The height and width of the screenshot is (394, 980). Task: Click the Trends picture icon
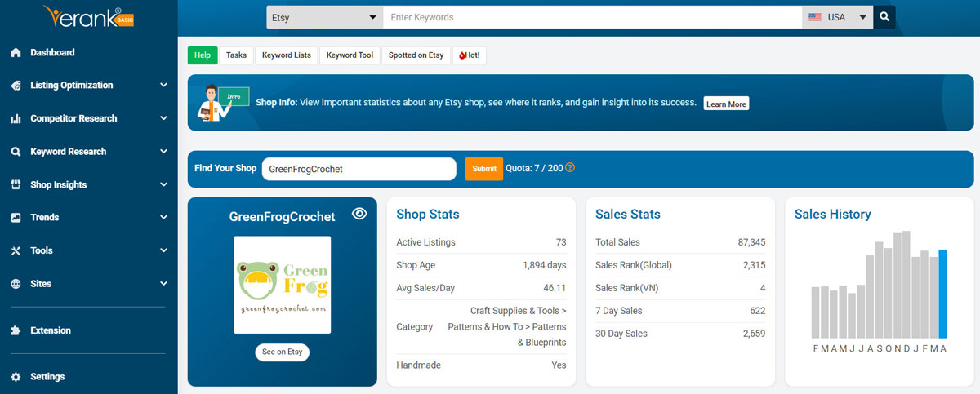pyautogui.click(x=16, y=218)
